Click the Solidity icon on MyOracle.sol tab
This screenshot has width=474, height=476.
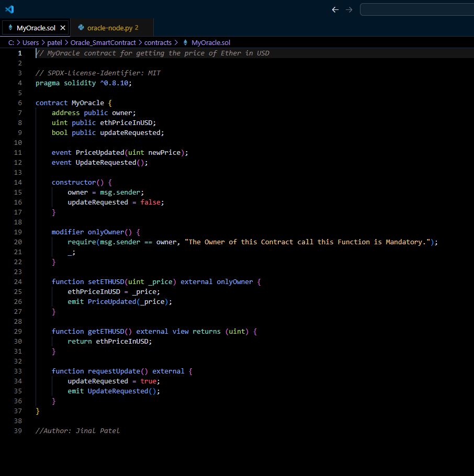(x=10, y=28)
